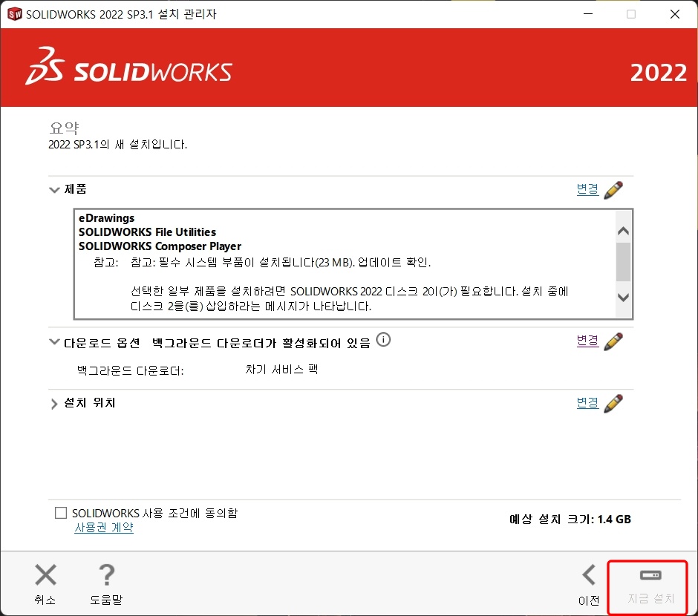Click the pencil icon in the 설치 위치 row
The width and height of the screenshot is (698, 616).
pos(613,404)
